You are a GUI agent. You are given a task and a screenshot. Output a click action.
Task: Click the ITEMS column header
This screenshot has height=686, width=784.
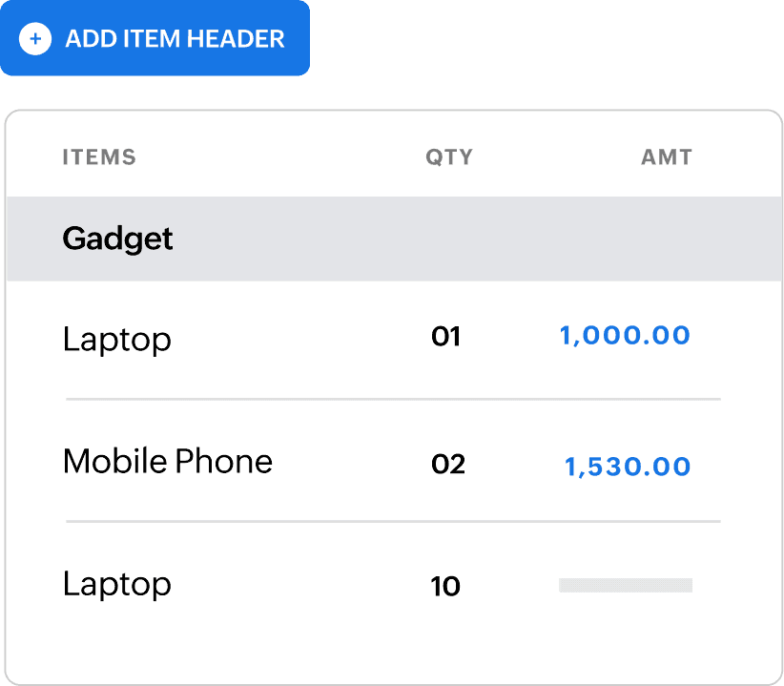coord(99,156)
